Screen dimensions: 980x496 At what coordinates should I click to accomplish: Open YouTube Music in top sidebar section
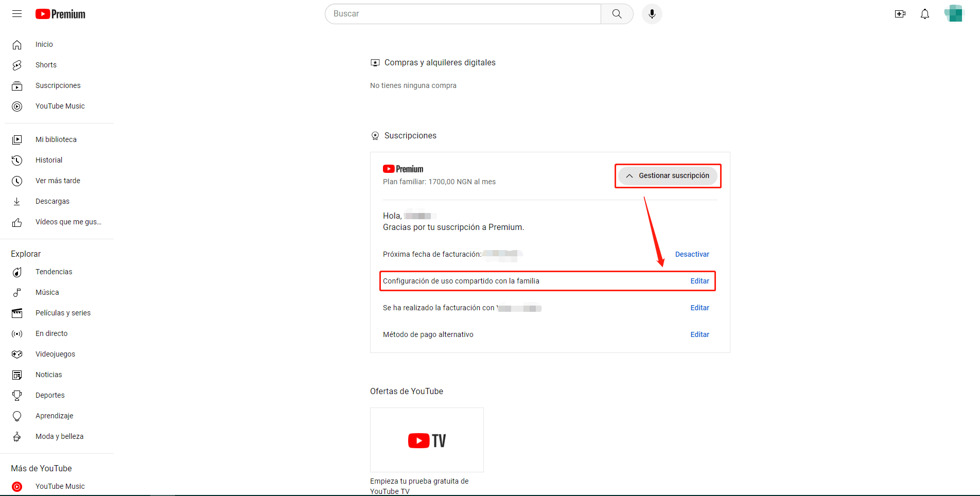click(x=60, y=106)
